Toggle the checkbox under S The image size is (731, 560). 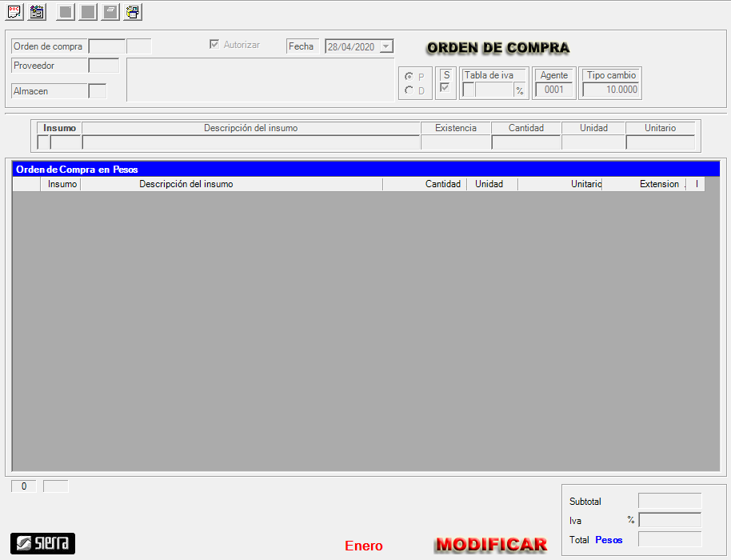tap(445, 88)
